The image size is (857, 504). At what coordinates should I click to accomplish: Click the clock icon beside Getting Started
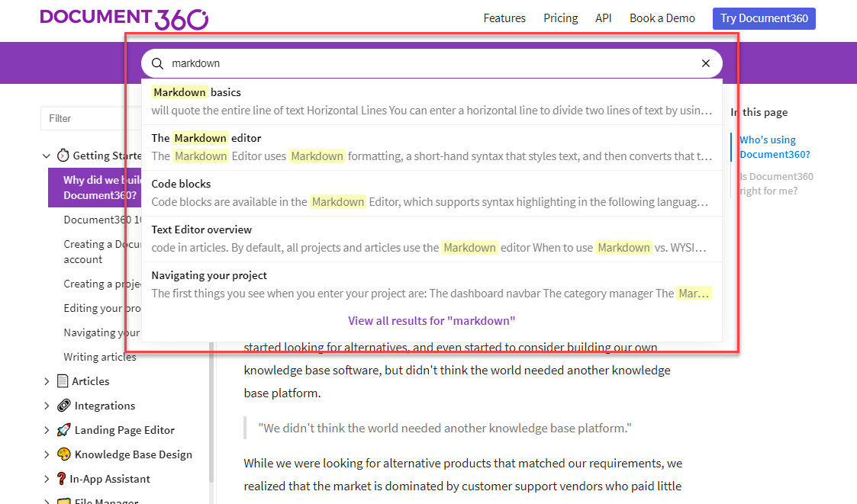[x=63, y=155]
